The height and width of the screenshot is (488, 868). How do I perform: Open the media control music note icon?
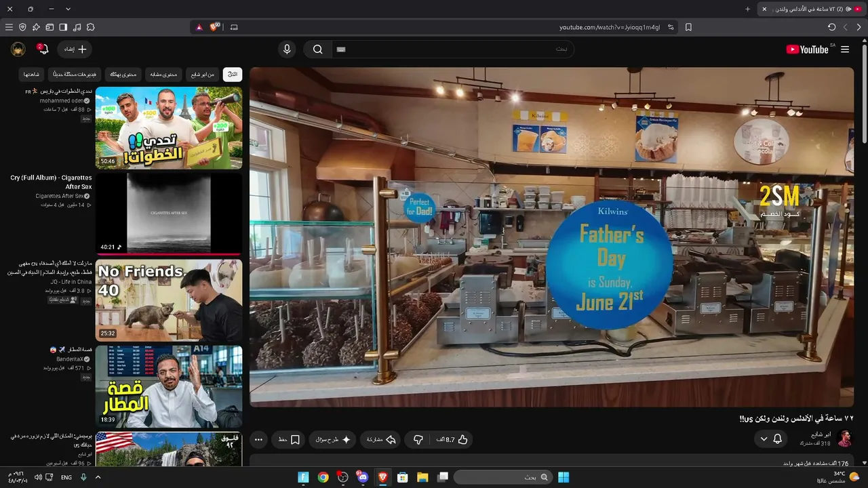[77, 27]
